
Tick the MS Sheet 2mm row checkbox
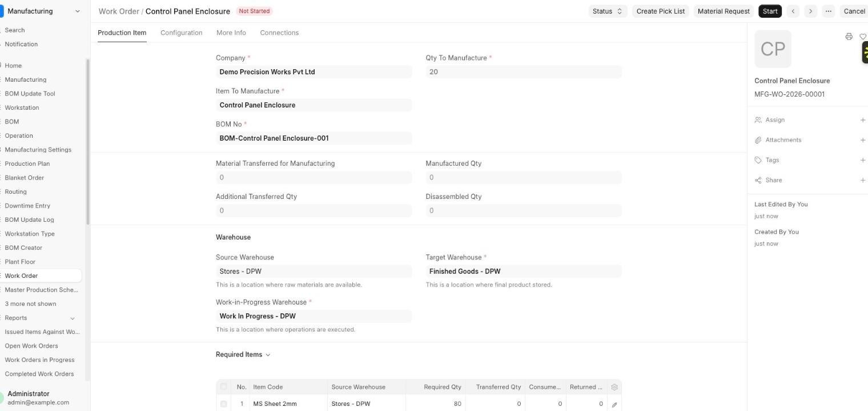click(x=223, y=404)
